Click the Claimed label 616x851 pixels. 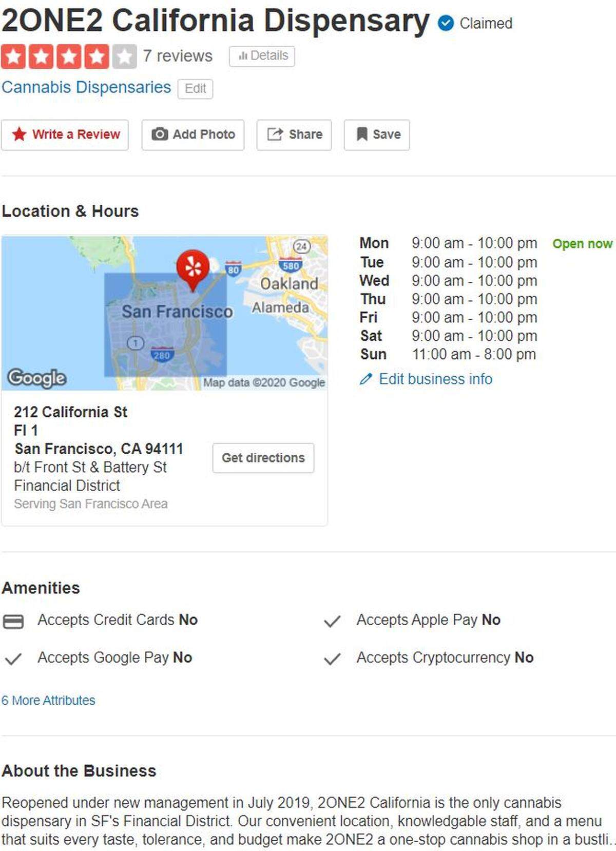click(x=486, y=24)
